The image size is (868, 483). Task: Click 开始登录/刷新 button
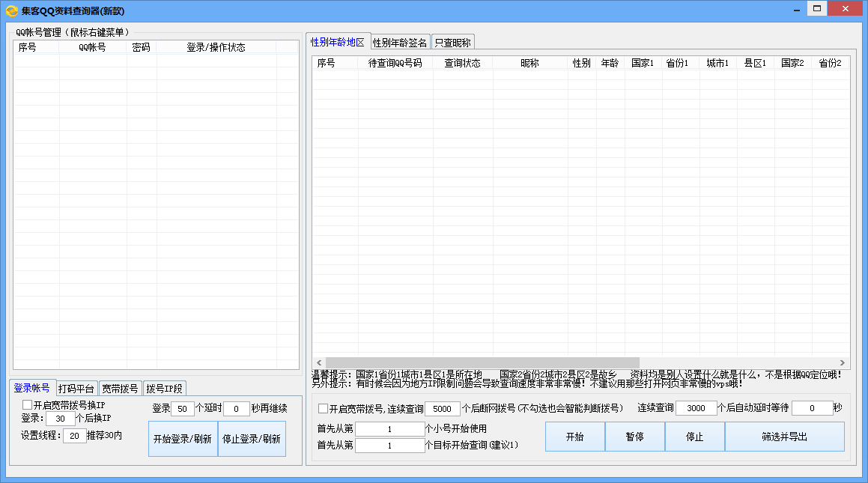[183, 439]
